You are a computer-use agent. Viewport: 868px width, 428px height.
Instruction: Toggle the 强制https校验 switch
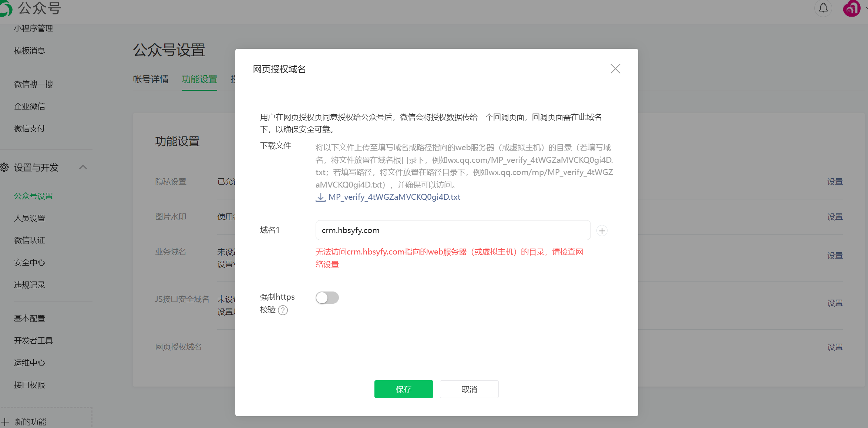[x=327, y=298]
